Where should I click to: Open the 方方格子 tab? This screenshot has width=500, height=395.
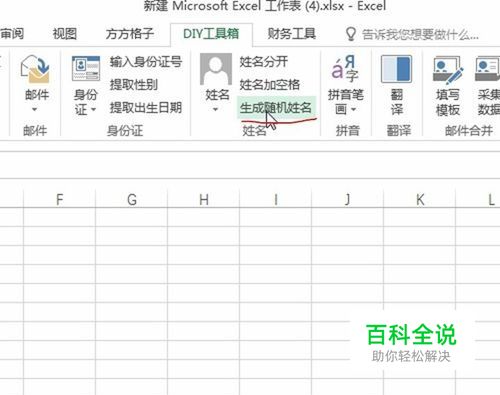[x=130, y=33]
